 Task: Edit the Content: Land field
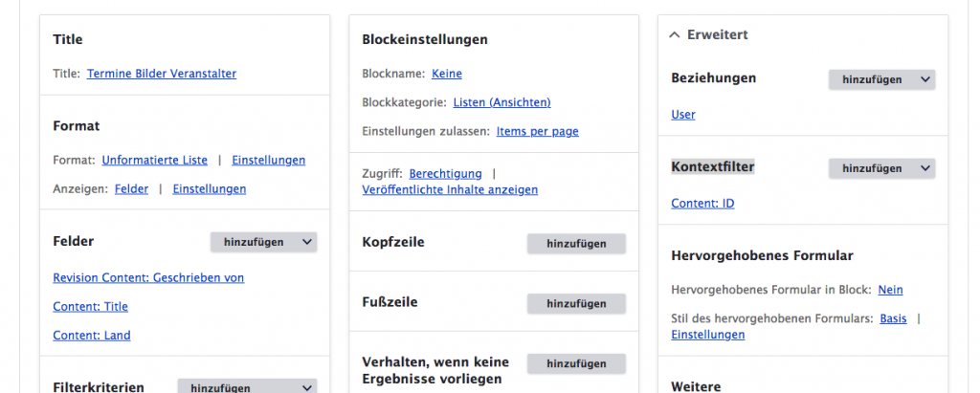pos(92,336)
